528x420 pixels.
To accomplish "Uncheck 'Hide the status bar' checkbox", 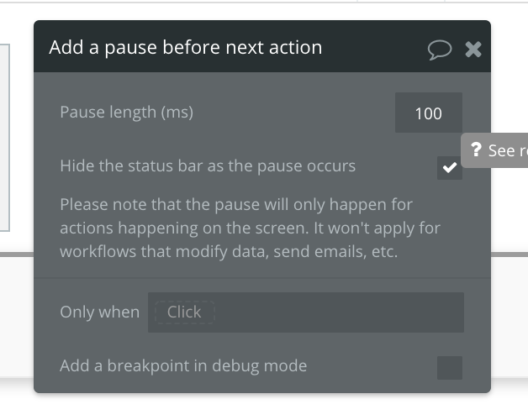I will pyautogui.click(x=450, y=167).
